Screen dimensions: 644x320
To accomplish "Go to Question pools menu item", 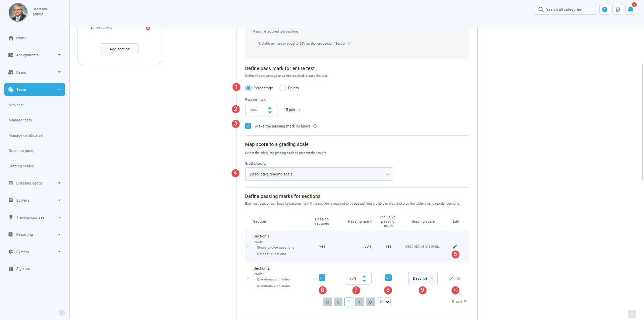I will [x=21, y=151].
